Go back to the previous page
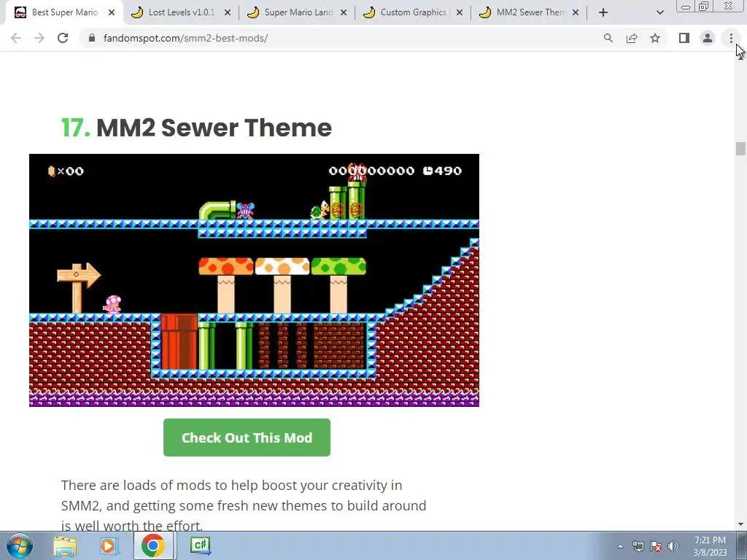Screen dimensions: 747x560 (16, 38)
